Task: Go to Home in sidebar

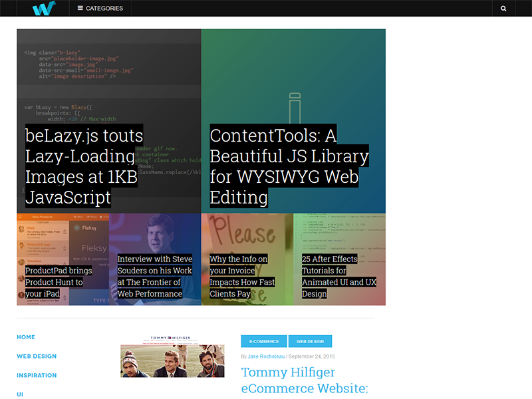Action: click(x=26, y=337)
